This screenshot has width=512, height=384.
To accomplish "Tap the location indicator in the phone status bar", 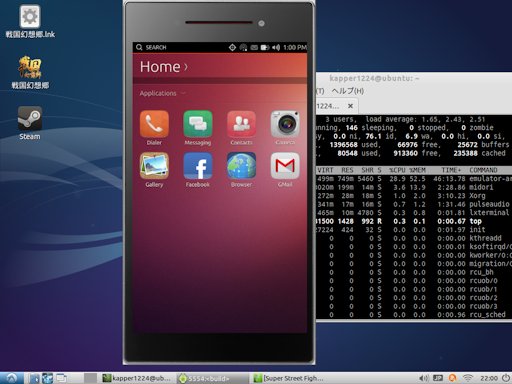I will click(232, 47).
